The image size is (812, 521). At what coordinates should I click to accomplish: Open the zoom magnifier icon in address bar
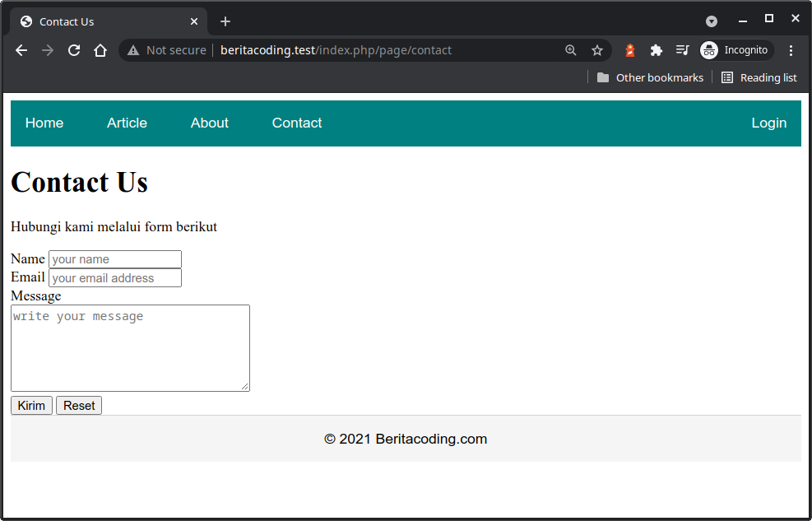pyautogui.click(x=571, y=50)
